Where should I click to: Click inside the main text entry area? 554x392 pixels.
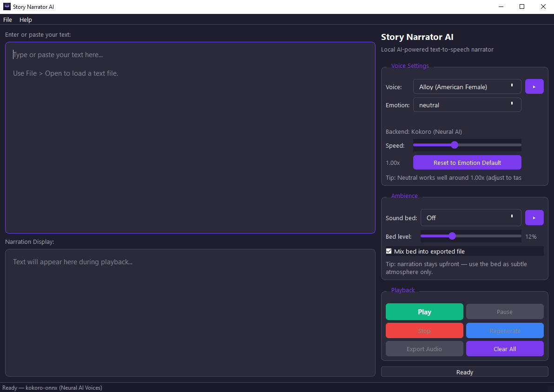pyautogui.click(x=190, y=138)
